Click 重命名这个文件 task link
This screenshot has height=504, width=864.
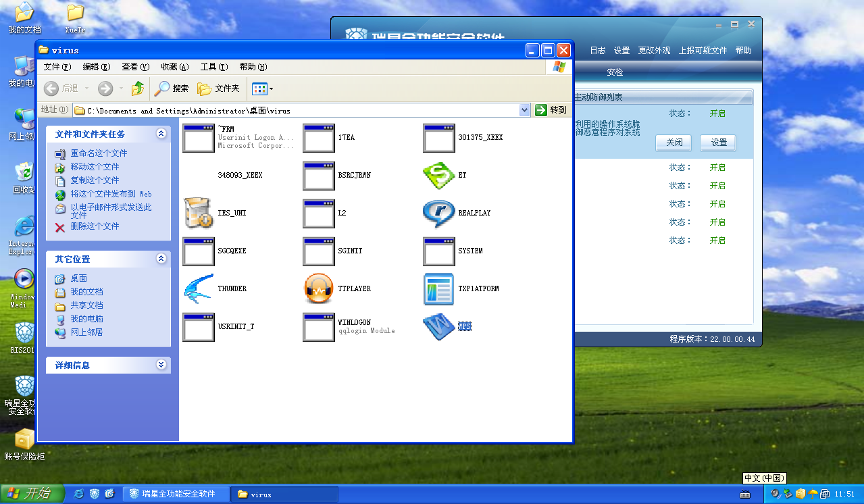click(x=99, y=153)
